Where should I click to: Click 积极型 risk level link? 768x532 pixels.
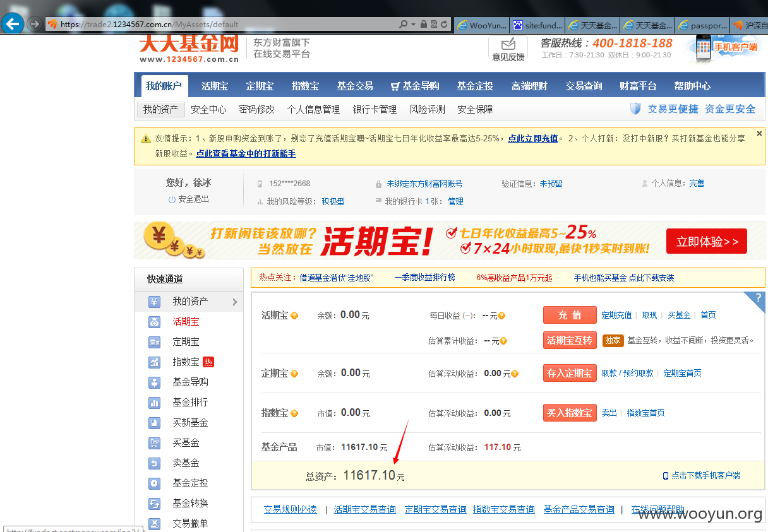(x=333, y=201)
